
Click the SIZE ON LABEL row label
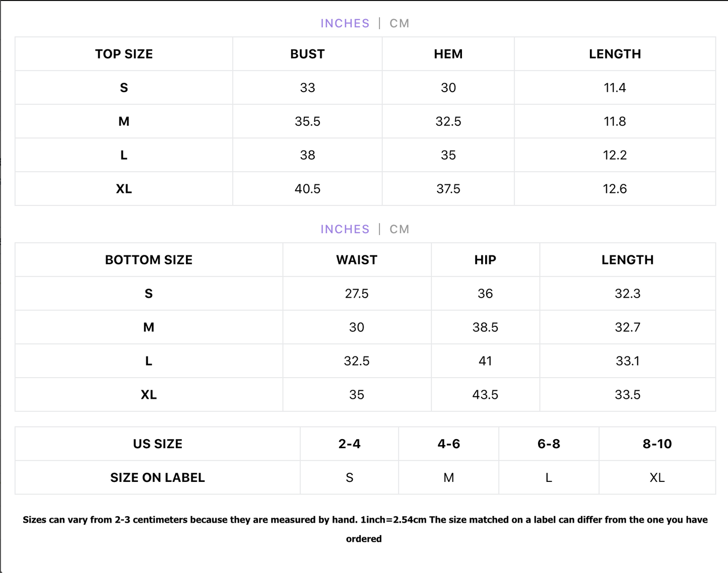pyautogui.click(x=158, y=478)
